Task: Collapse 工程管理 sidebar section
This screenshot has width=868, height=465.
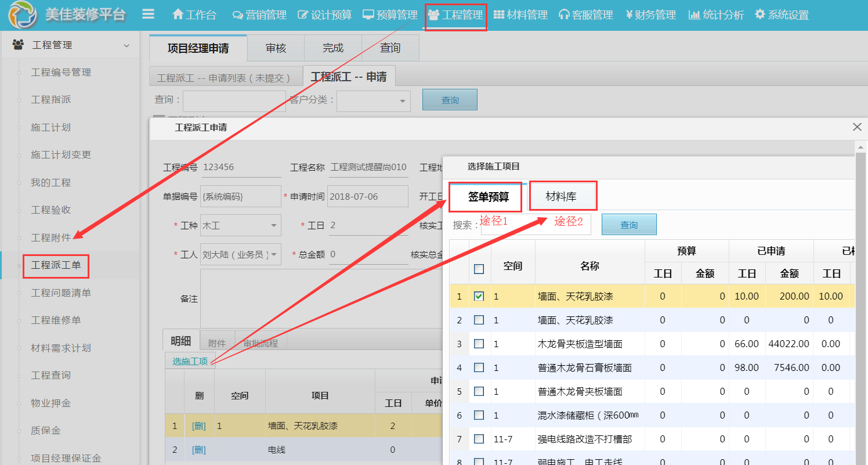Action: pyautogui.click(x=126, y=45)
